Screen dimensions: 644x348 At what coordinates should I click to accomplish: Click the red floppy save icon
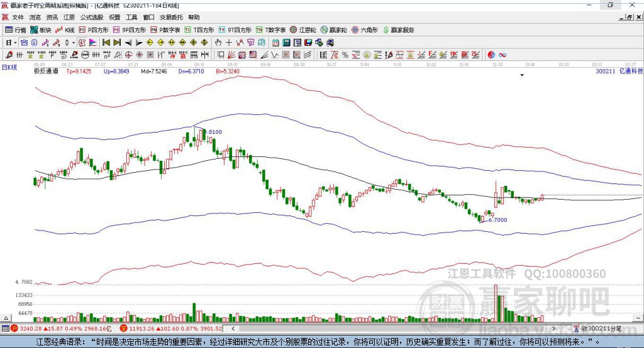308,43
